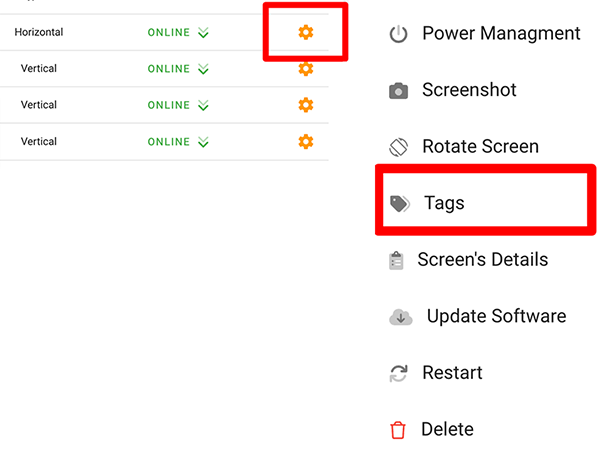Expand the last Vertical row's double chevron

[204, 142]
